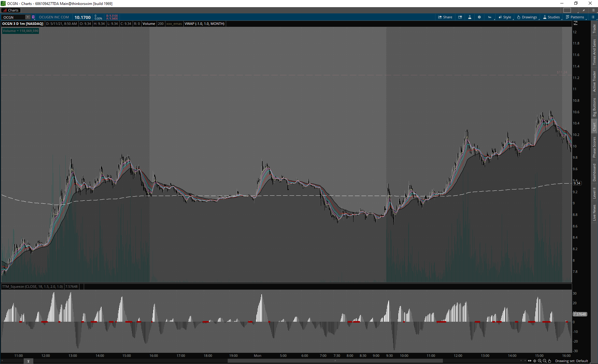Click the zoom in magnifier icon
Screen dimensions: 598x364
click(x=540, y=361)
